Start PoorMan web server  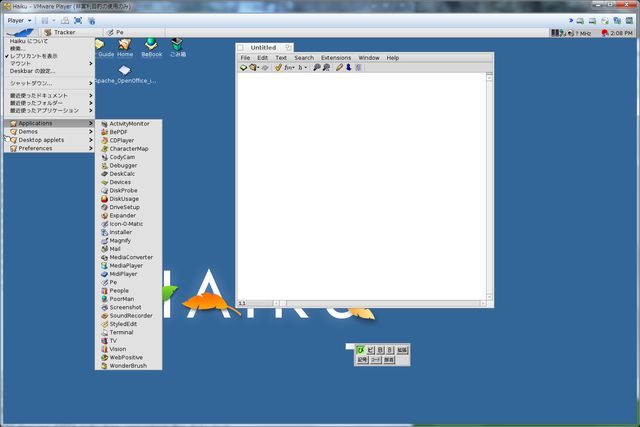click(x=129, y=299)
